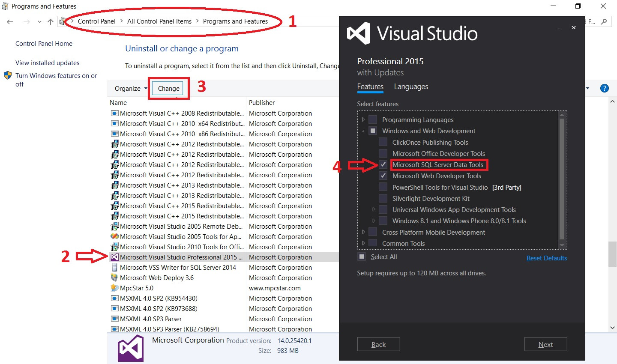Check Microsoft Office Developer Tools
Viewport: 617px width, 364px height.
(383, 153)
